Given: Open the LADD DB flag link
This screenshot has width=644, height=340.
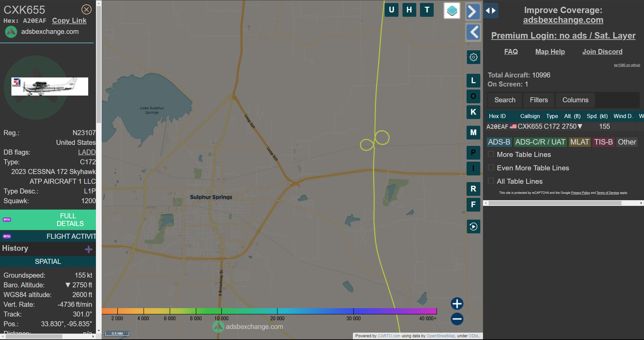Looking at the screenshot, I should [x=87, y=152].
